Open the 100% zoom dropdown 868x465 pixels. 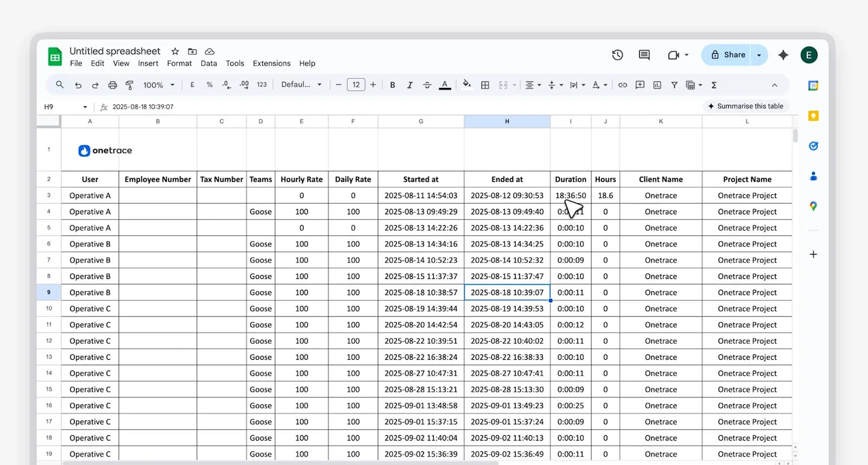158,85
